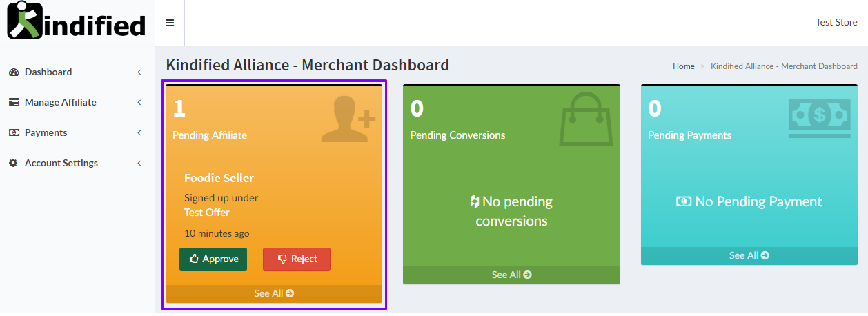Screen dimensions: 868x316
Task: Click the add-user icon on Pending Affiliate card
Action: [348, 119]
